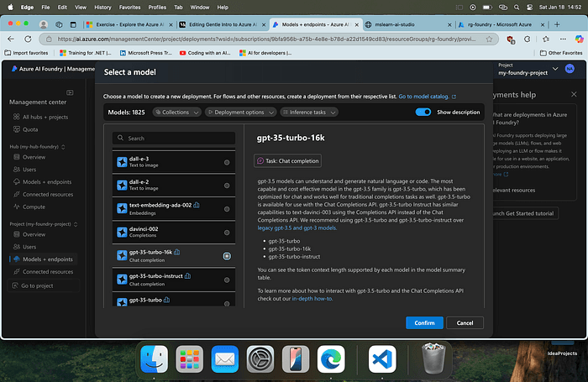This screenshot has height=382, width=588.
Task: Open the Coding with an AI bookmark
Action: tap(205, 53)
